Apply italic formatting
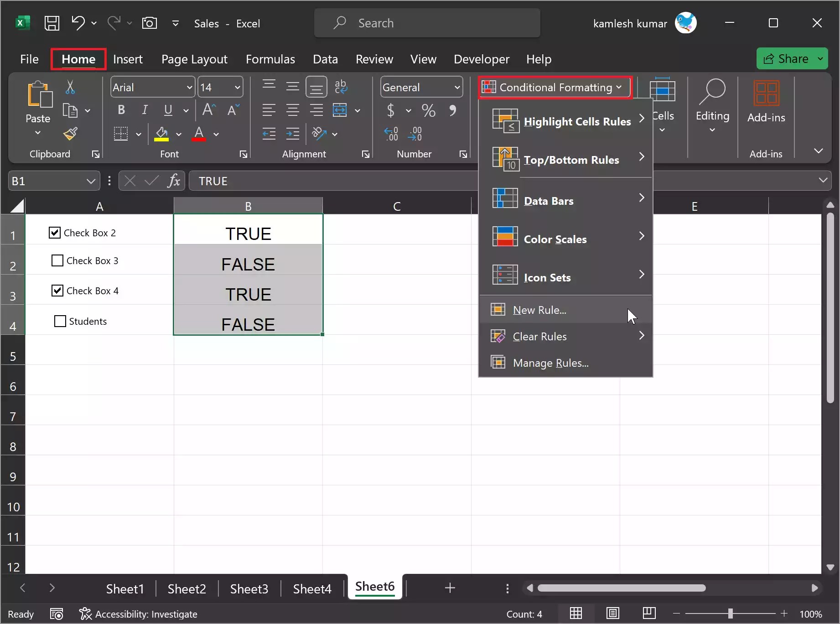840x624 pixels. (x=144, y=110)
